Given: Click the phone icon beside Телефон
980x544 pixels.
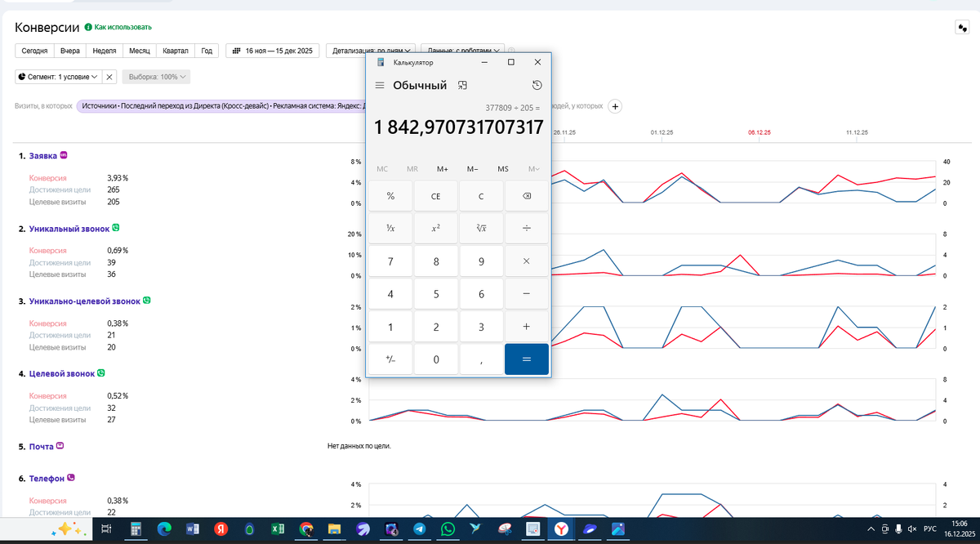Looking at the screenshot, I should [71, 478].
